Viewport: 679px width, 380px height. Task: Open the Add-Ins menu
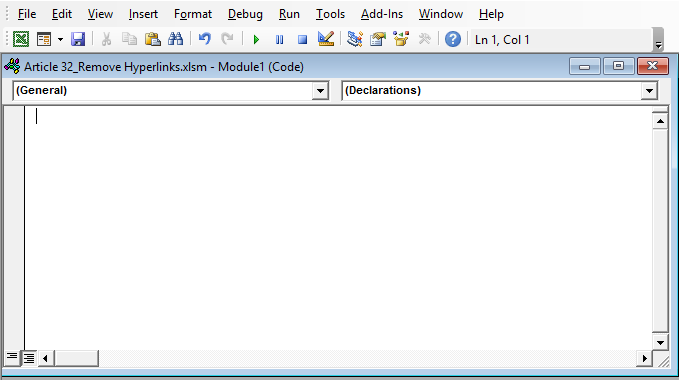(x=382, y=14)
